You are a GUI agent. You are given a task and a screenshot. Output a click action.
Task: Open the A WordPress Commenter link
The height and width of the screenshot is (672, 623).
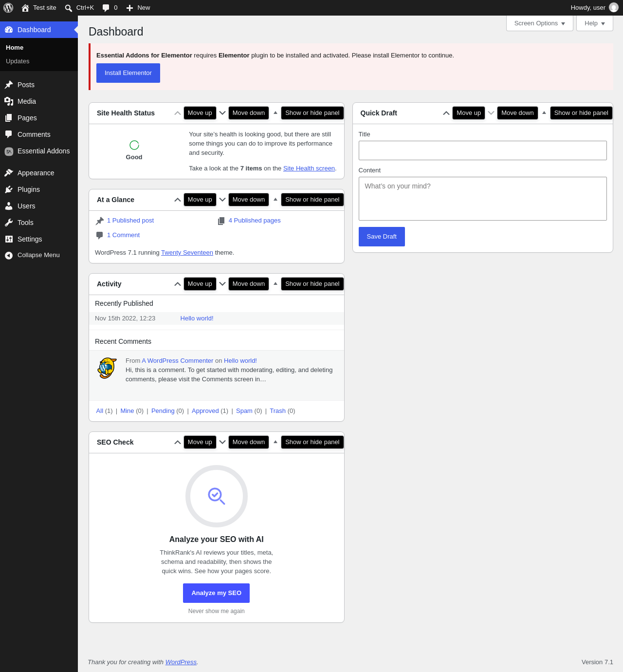click(178, 361)
